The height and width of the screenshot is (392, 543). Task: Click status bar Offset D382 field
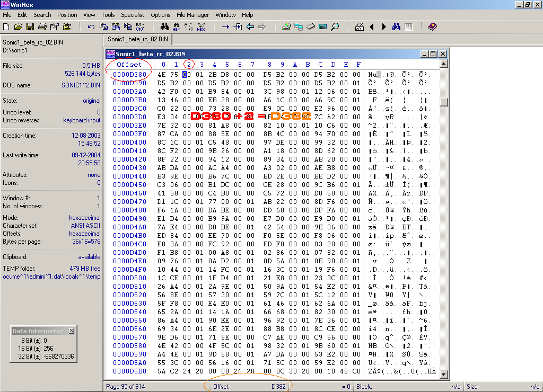tap(249, 387)
